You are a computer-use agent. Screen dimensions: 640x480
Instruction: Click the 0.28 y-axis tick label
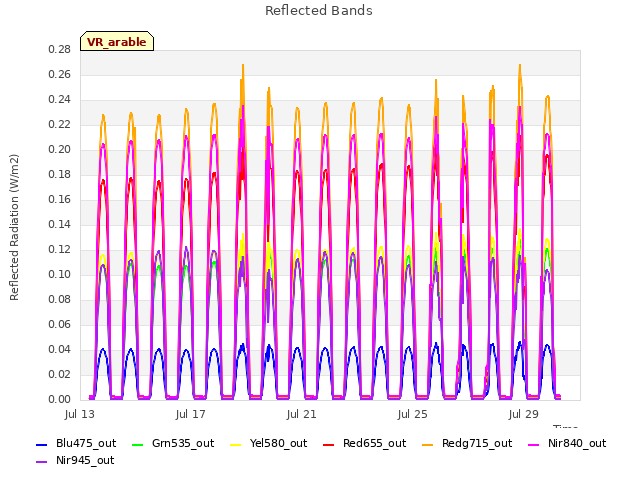(60, 49)
